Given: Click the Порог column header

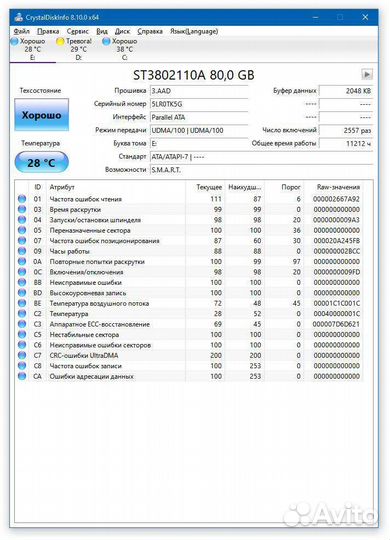Looking at the screenshot, I should click(284, 187).
